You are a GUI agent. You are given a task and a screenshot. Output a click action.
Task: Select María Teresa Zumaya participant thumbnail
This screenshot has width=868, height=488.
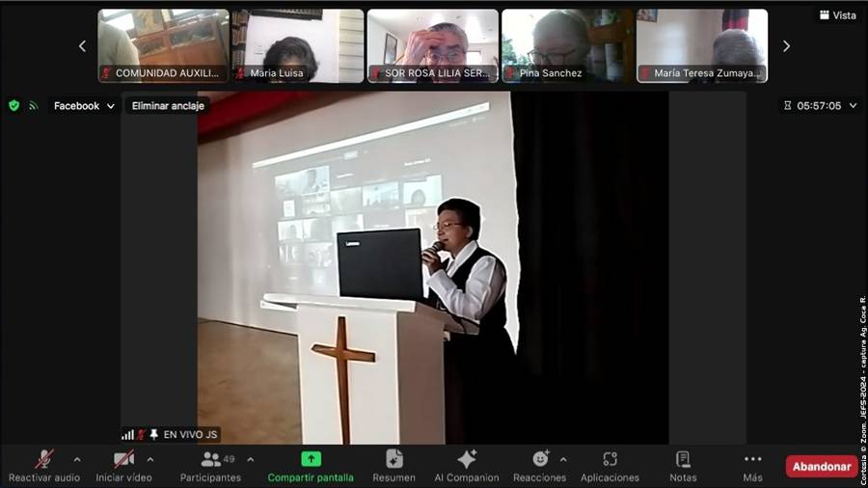click(702, 46)
